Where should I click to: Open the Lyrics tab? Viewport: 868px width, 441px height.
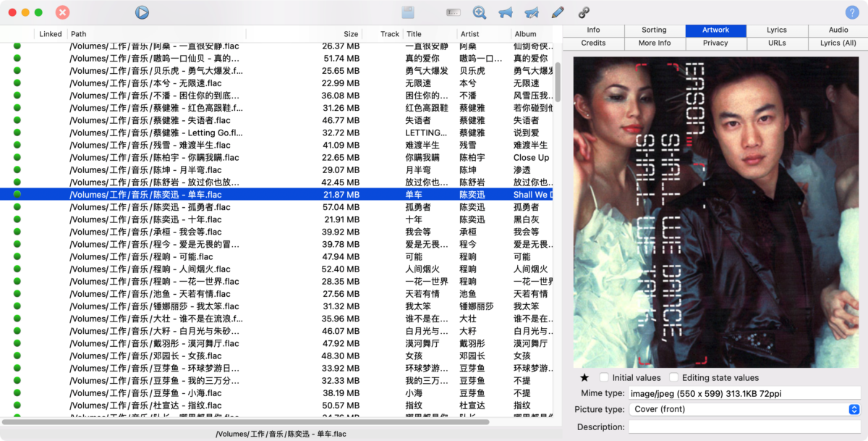777,30
